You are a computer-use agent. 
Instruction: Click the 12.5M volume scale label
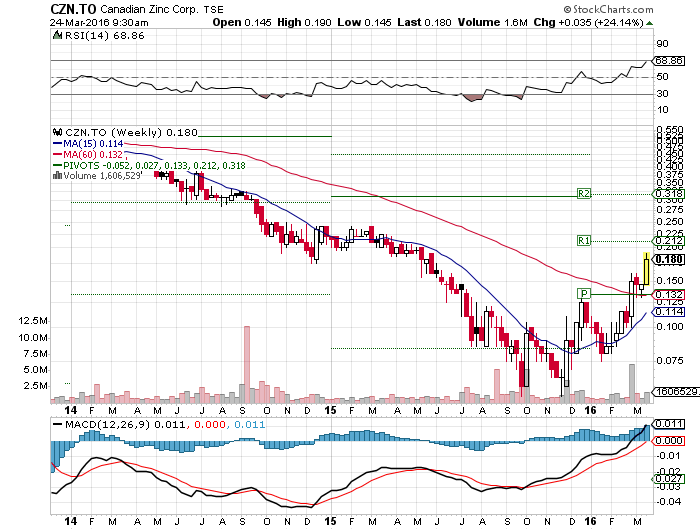[x=33, y=321]
